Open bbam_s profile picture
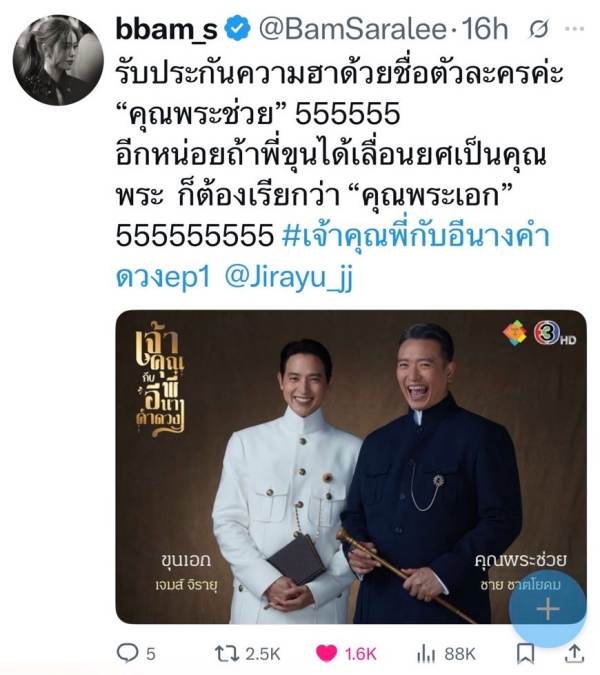Viewport: 600px width, 675px height. [58, 60]
